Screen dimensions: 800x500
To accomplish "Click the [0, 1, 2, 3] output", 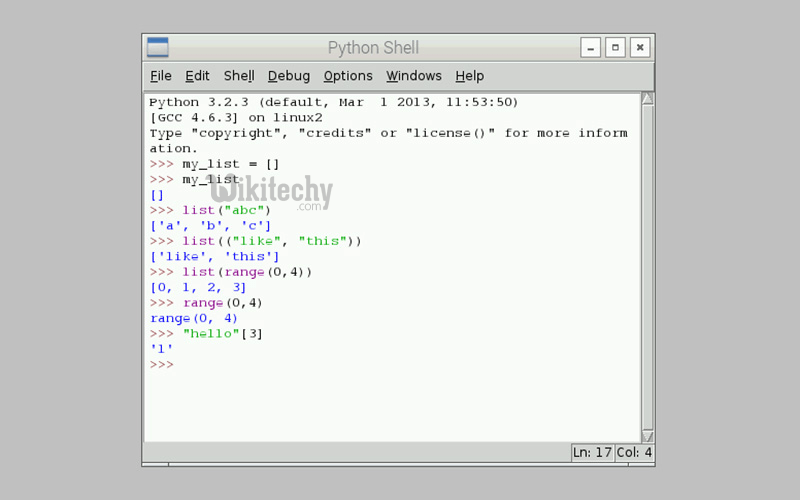I will (198, 287).
